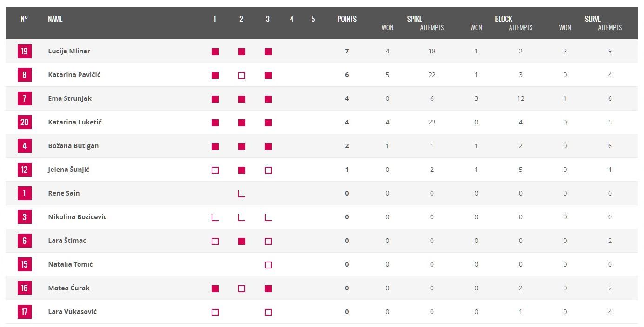
Task: Sort by the POINTS column header
Action: (x=347, y=19)
